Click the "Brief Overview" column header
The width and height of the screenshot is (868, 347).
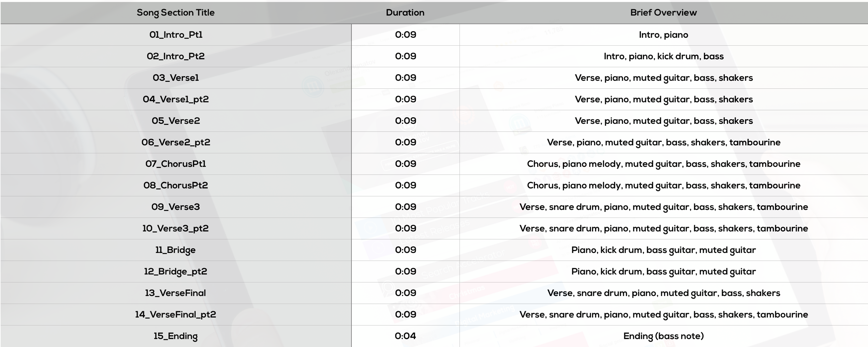663,13
